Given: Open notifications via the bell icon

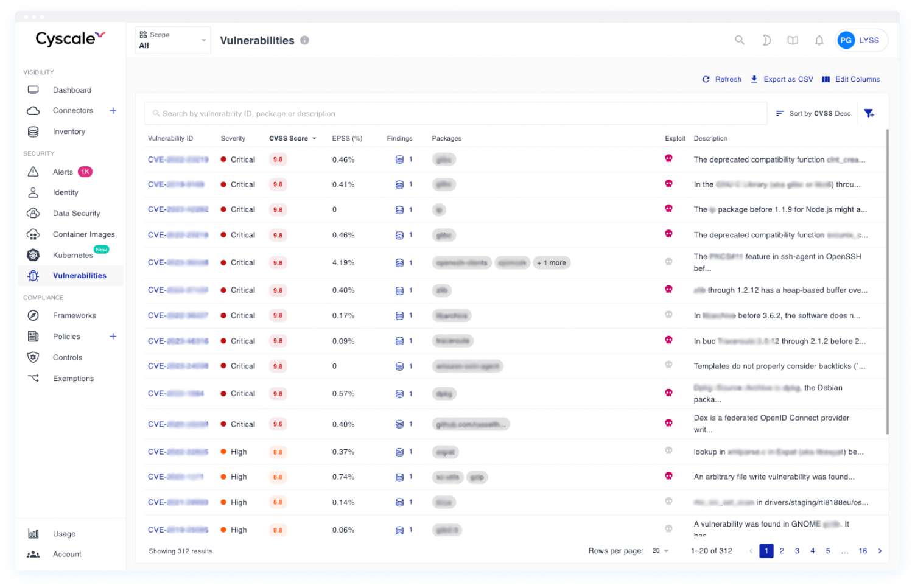Looking at the screenshot, I should point(819,40).
